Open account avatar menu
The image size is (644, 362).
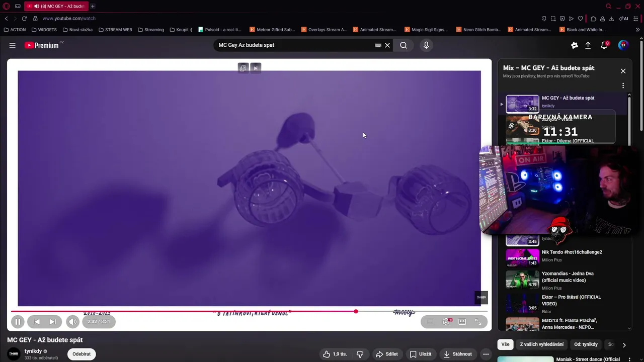623,45
